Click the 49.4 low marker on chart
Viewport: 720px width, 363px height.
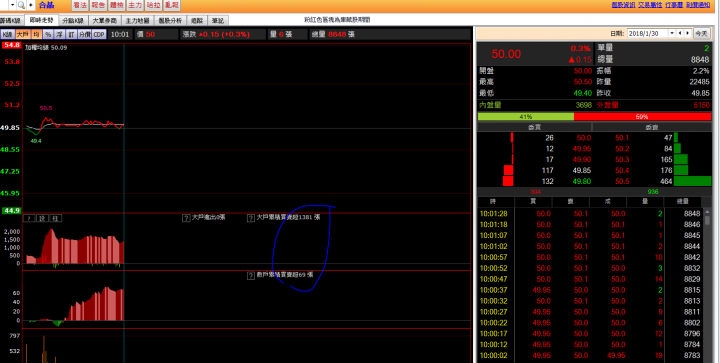[36, 141]
